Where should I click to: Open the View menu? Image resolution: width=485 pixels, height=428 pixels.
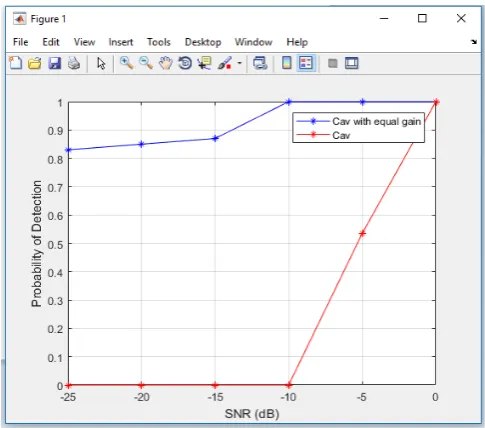84,42
